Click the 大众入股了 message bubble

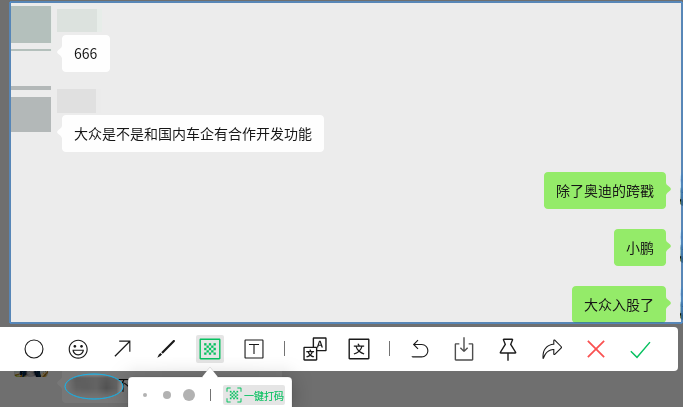(619, 305)
